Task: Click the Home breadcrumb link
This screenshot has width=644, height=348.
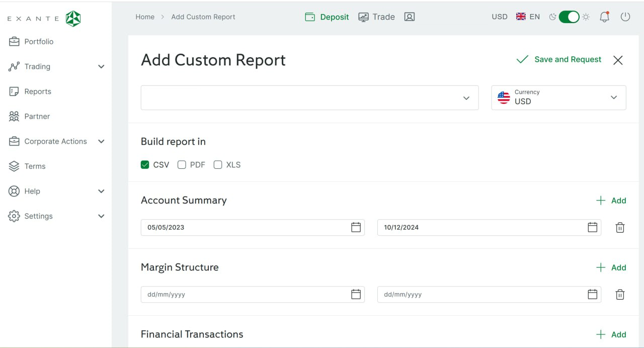Action: [145, 17]
